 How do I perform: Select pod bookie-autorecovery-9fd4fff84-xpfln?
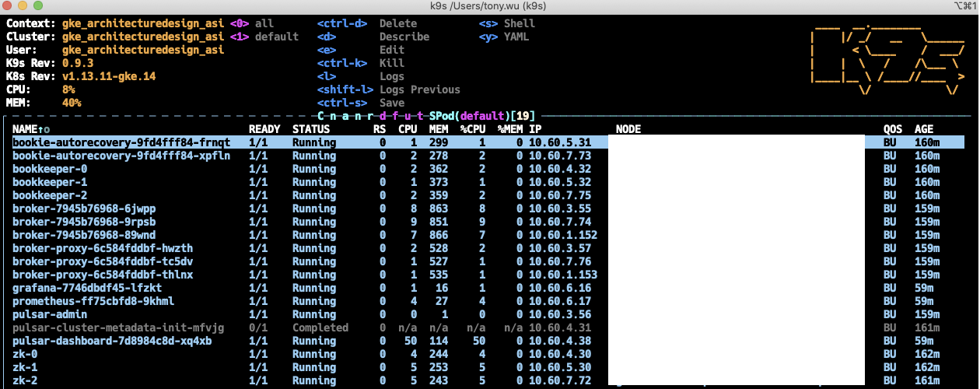tap(488, 156)
